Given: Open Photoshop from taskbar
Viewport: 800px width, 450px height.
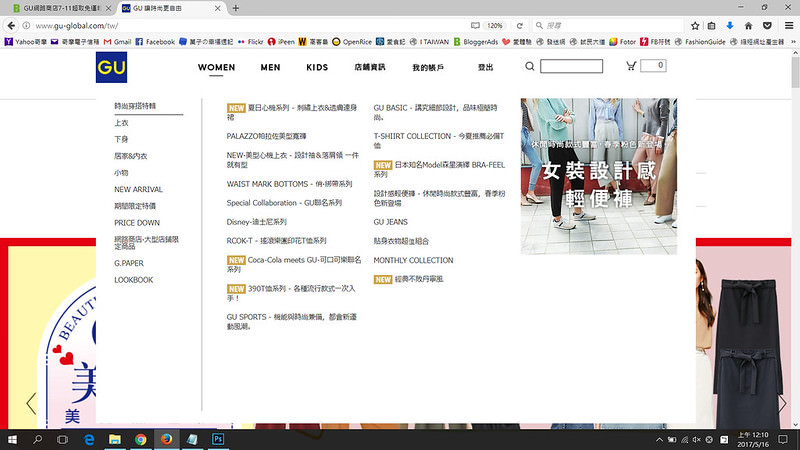Looking at the screenshot, I should point(218,439).
